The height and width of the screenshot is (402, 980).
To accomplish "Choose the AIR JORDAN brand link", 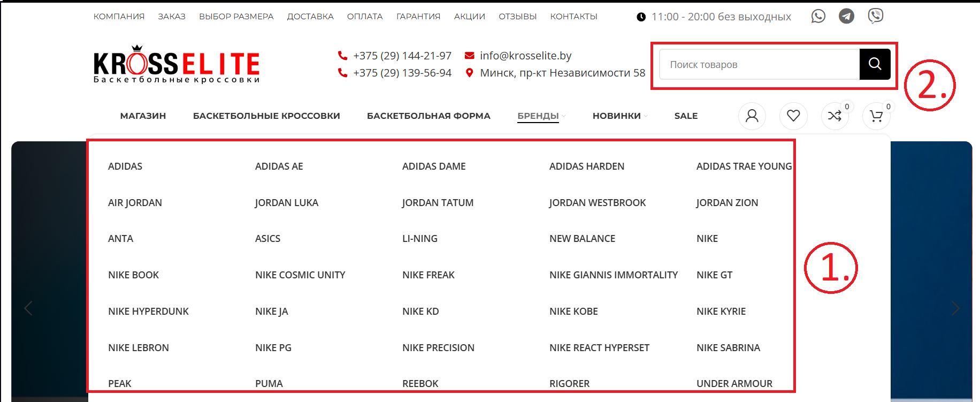I will coord(135,202).
